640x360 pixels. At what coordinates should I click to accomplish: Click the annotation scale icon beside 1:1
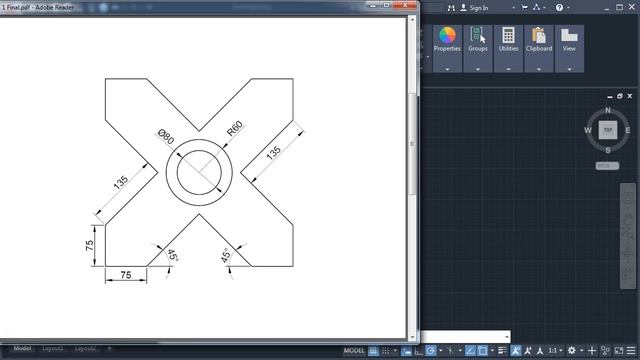[540, 350]
